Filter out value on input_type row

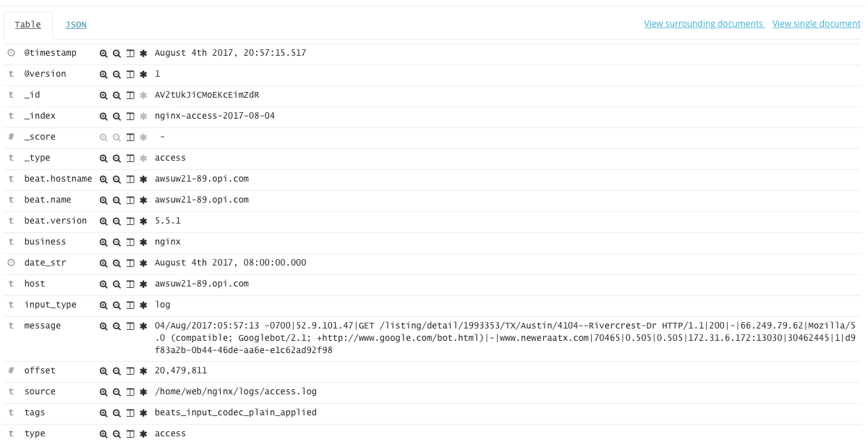click(116, 305)
